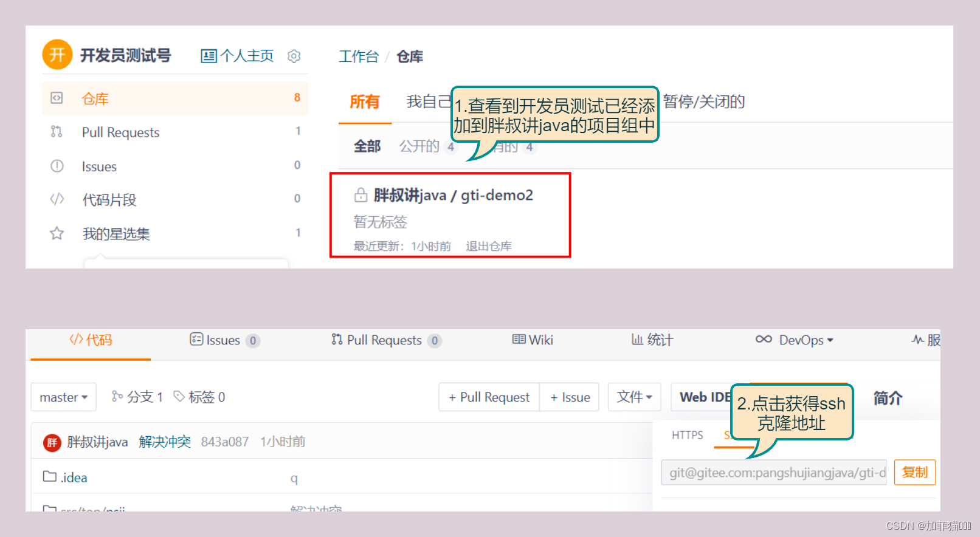Screen dimensions: 980x537
Task: Click 分支 1 branches link
Action: point(137,397)
